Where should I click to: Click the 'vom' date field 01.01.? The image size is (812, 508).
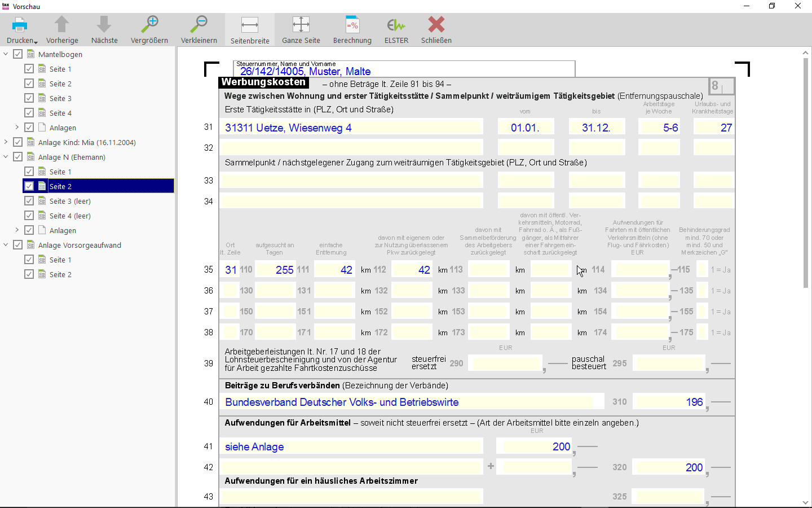coord(526,127)
